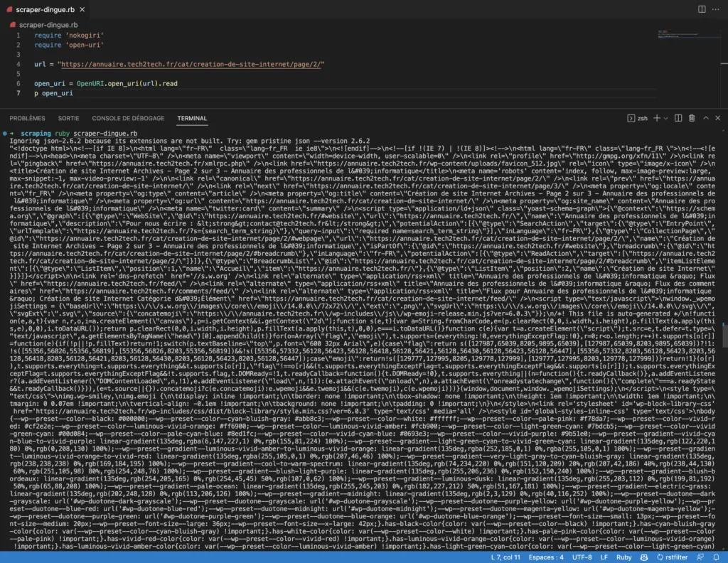Kill the terminal with trash icon
This screenshot has width=728, height=563.
692,118
